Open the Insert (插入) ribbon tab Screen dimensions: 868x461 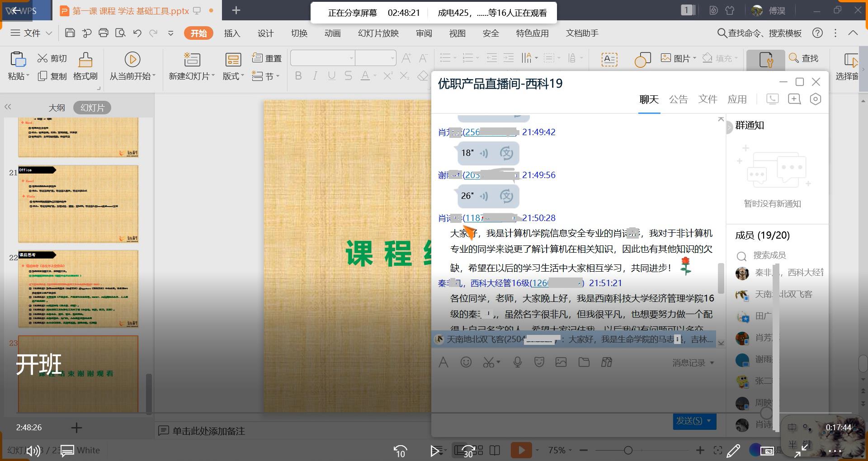coord(232,33)
